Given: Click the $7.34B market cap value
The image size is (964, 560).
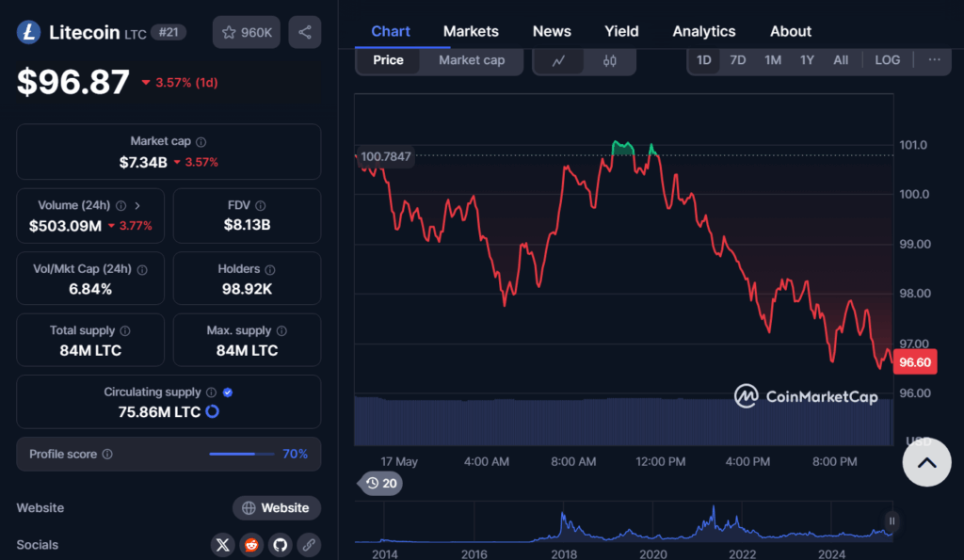Looking at the screenshot, I should point(143,162).
